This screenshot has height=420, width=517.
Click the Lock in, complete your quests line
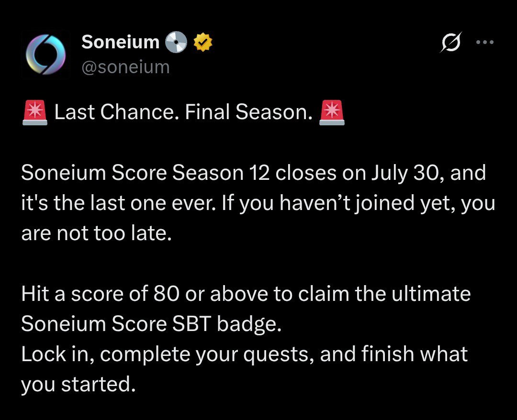click(244, 354)
